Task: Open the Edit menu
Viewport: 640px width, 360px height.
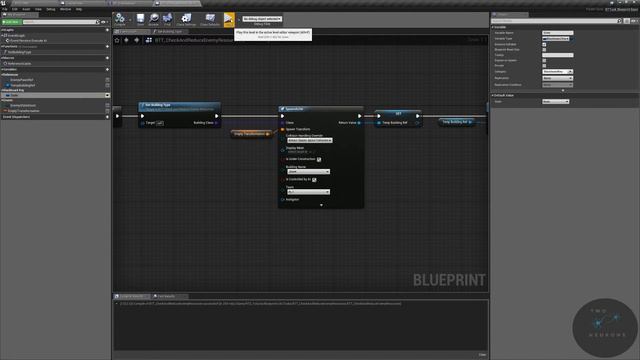Action: click(15, 9)
